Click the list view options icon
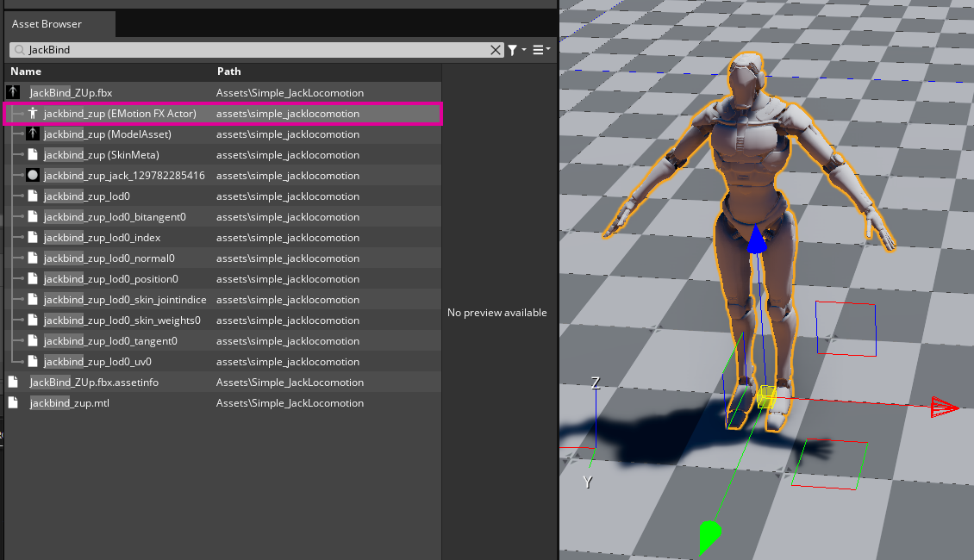Viewport: 974px width, 560px height. [535, 50]
